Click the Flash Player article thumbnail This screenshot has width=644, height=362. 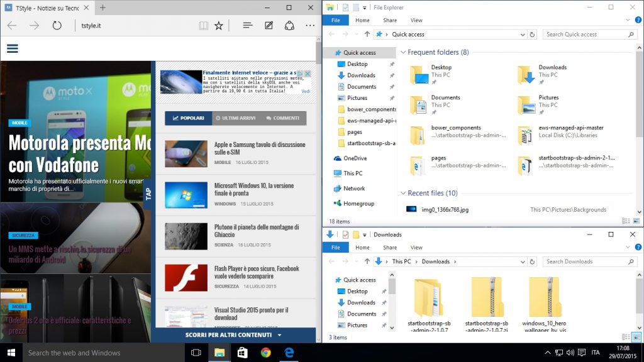(x=186, y=278)
